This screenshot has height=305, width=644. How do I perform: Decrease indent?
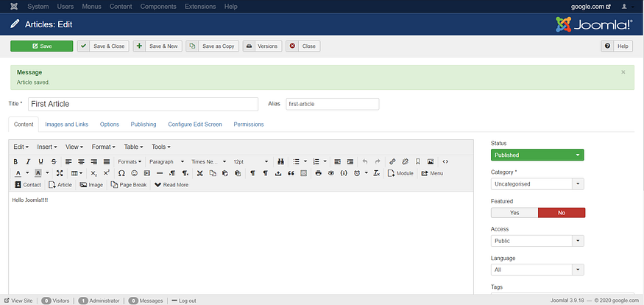pyautogui.click(x=337, y=161)
